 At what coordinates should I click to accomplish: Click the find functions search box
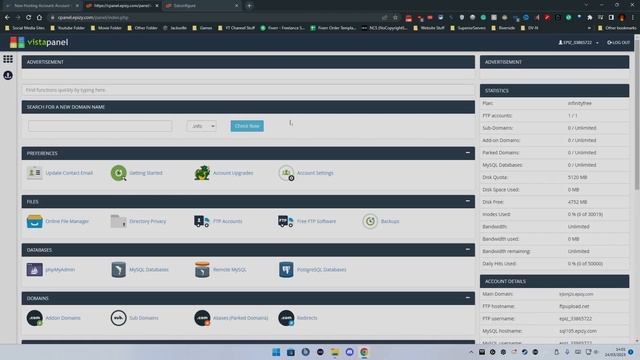[248, 90]
